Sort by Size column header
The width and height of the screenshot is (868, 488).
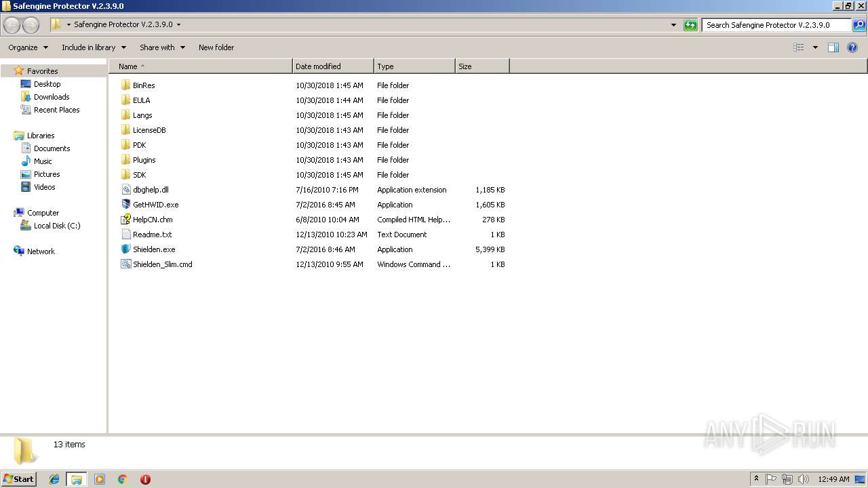[482, 66]
